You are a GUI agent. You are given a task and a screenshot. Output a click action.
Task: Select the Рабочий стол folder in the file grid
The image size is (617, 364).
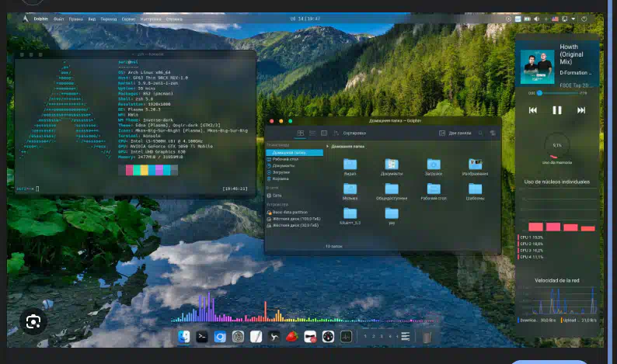[434, 189]
